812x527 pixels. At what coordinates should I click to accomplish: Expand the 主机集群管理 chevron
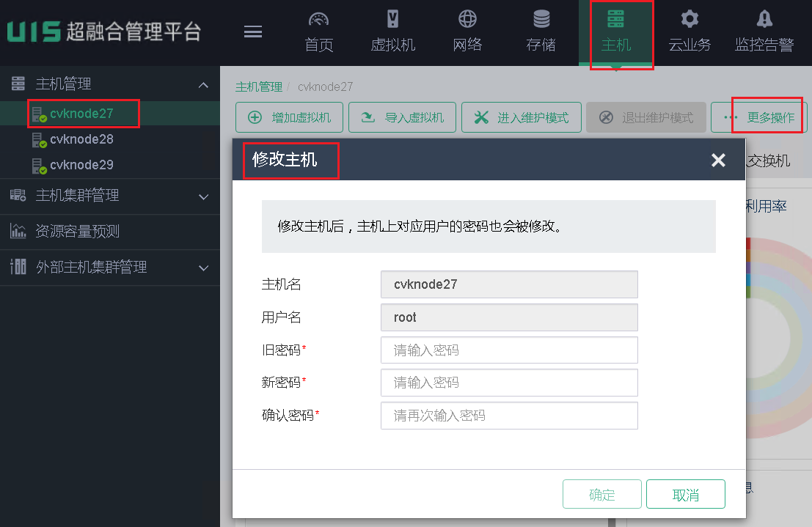[203, 196]
